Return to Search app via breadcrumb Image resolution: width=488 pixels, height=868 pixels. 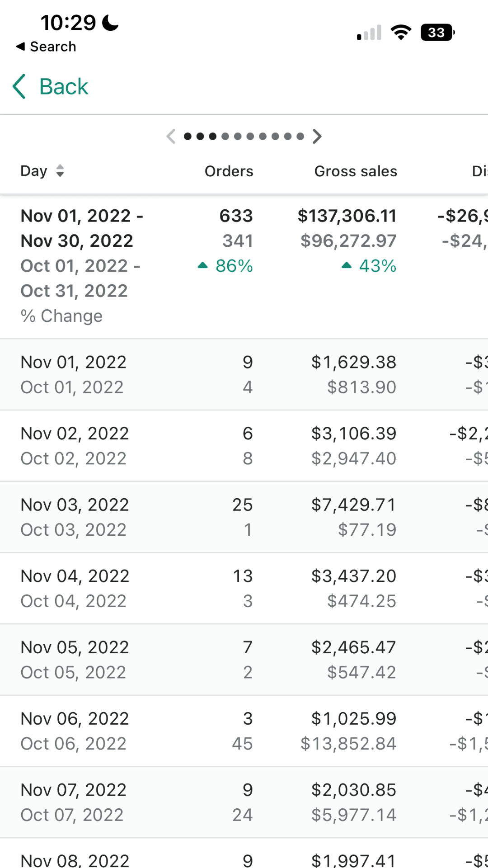(46, 47)
